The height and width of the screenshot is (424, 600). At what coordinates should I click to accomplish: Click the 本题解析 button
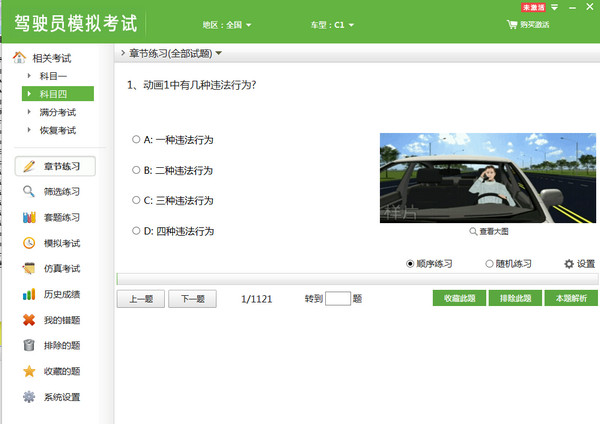pos(571,298)
